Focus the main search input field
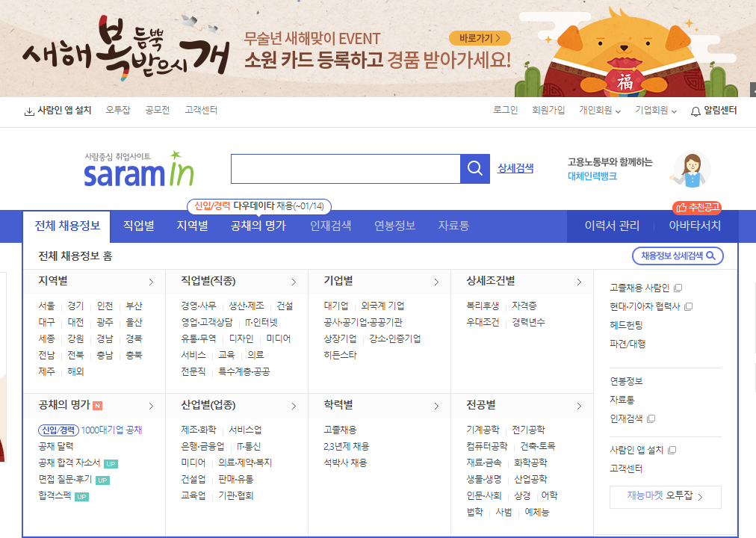The height and width of the screenshot is (538, 756). 345,169
